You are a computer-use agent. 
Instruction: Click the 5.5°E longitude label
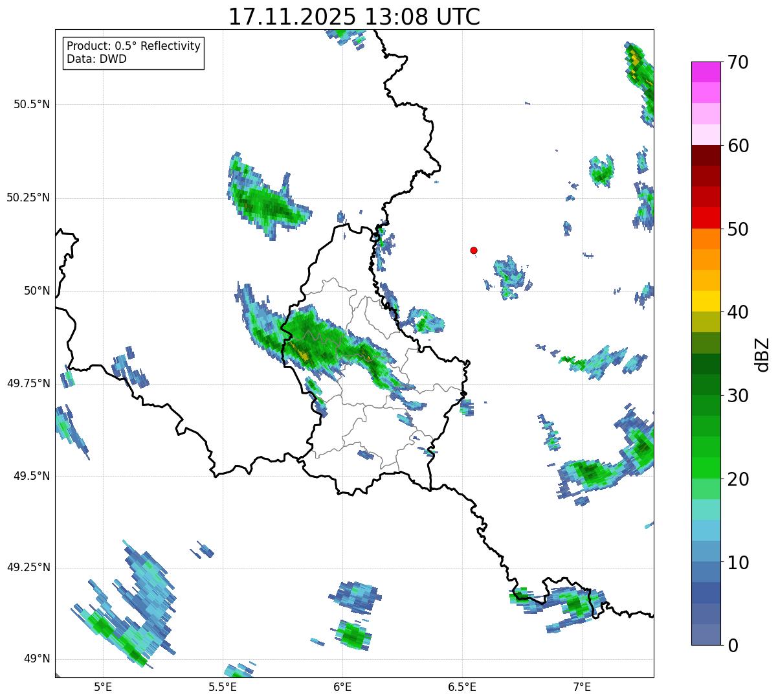click(223, 686)
